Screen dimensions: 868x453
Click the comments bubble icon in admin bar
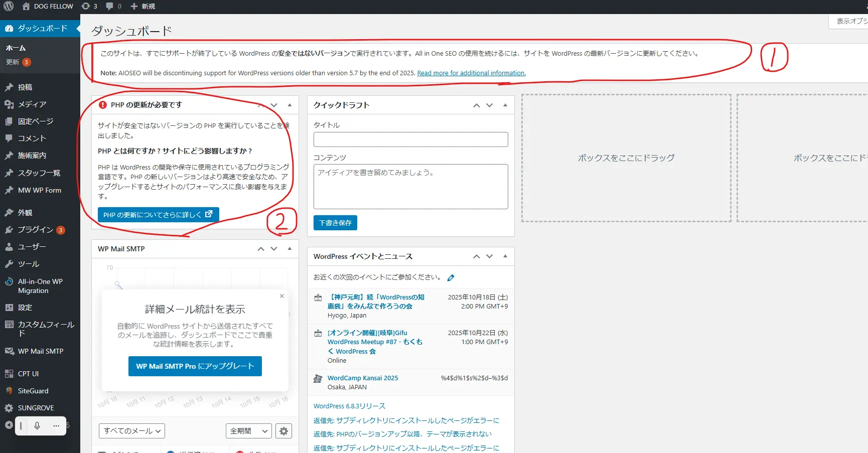point(110,6)
